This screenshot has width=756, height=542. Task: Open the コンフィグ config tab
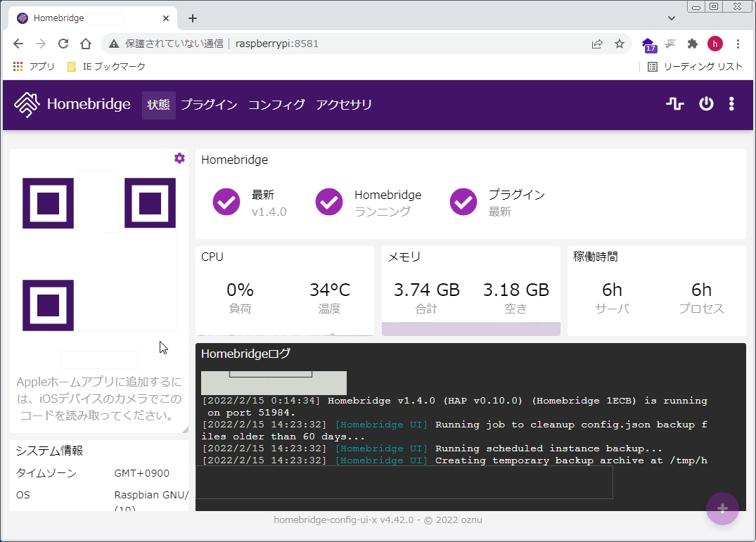pyautogui.click(x=276, y=105)
